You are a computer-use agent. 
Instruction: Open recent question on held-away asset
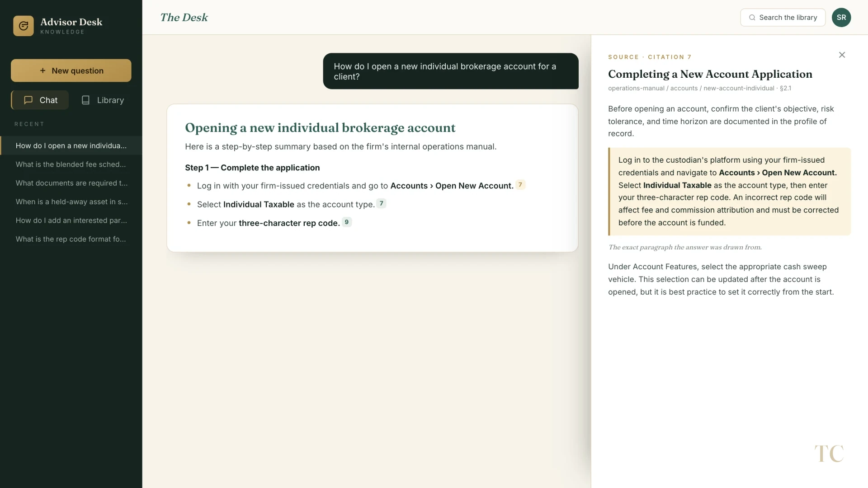point(71,202)
